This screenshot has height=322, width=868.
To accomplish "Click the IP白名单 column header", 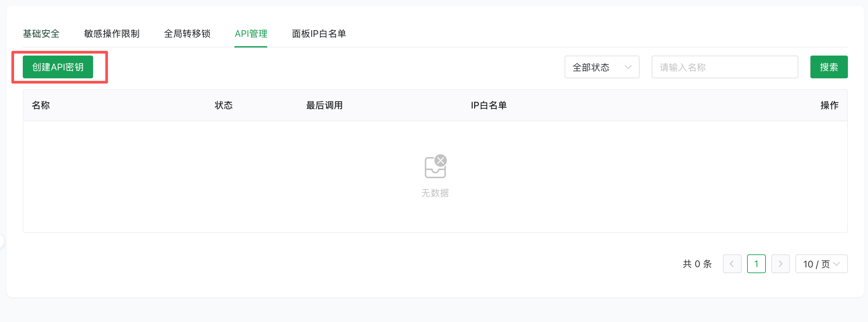I will (489, 105).
